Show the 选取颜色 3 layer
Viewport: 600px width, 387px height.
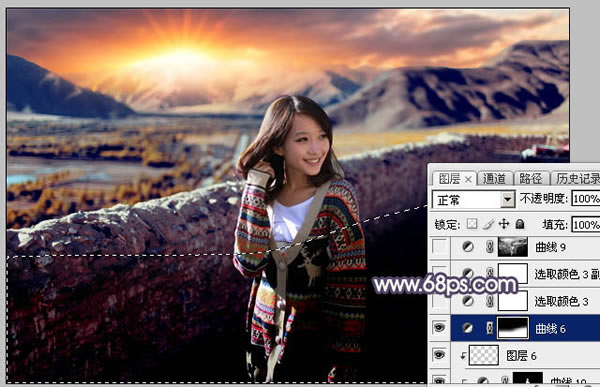[440, 301]
